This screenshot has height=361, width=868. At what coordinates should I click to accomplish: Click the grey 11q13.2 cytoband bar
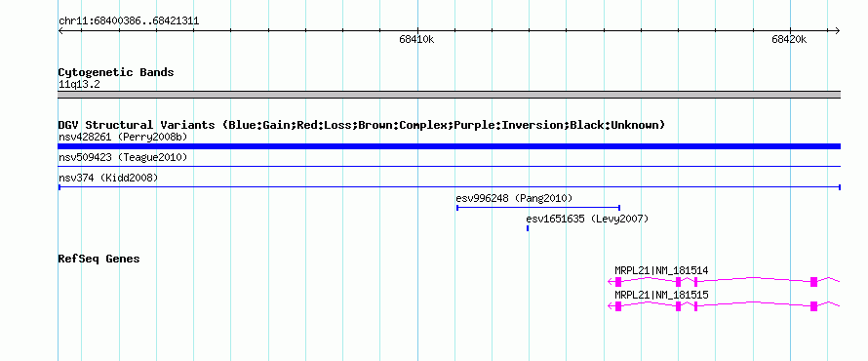449,95
